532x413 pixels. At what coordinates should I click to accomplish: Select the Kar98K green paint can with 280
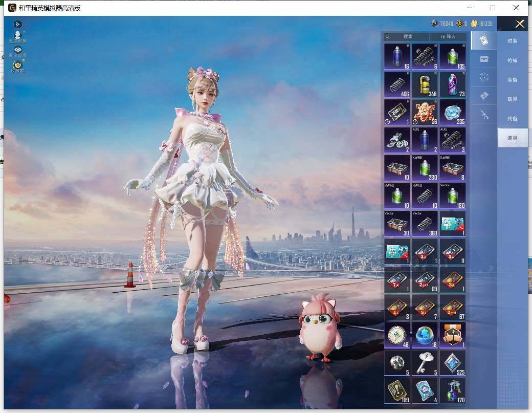click(425, 168)
